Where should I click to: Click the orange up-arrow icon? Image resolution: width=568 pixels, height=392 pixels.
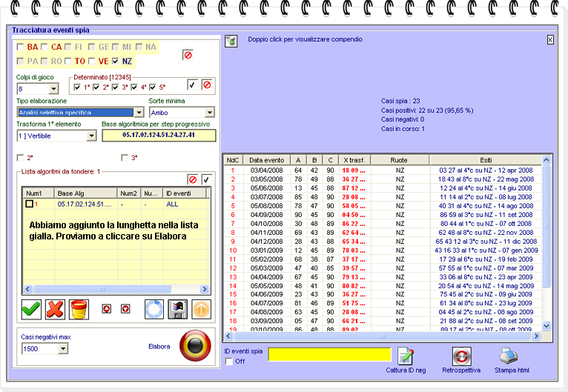pos(202,310)
